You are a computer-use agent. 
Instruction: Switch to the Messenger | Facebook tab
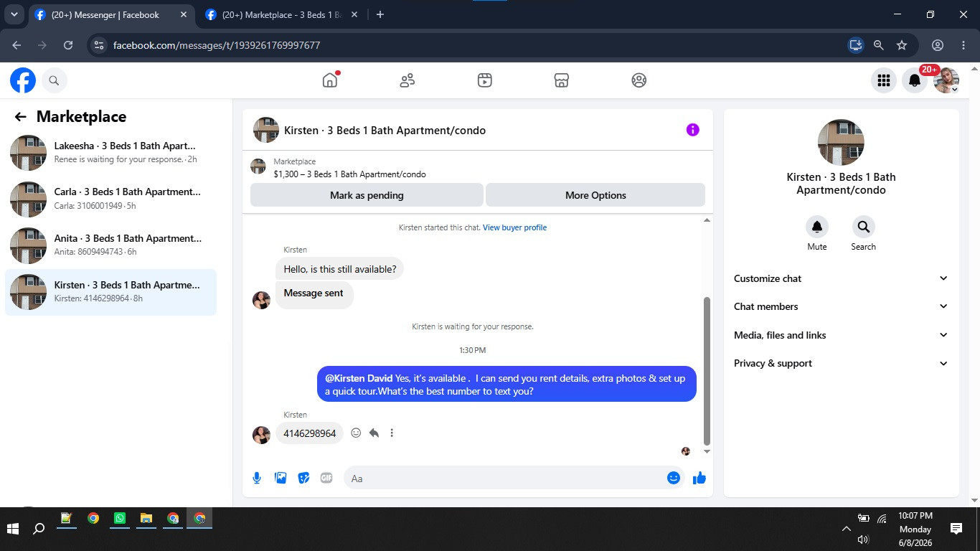pos(111,14)
